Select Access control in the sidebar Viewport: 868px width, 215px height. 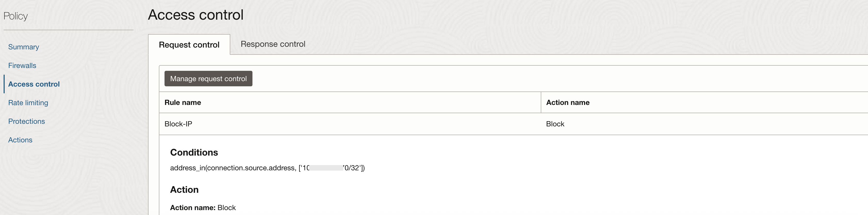(34, 84)
